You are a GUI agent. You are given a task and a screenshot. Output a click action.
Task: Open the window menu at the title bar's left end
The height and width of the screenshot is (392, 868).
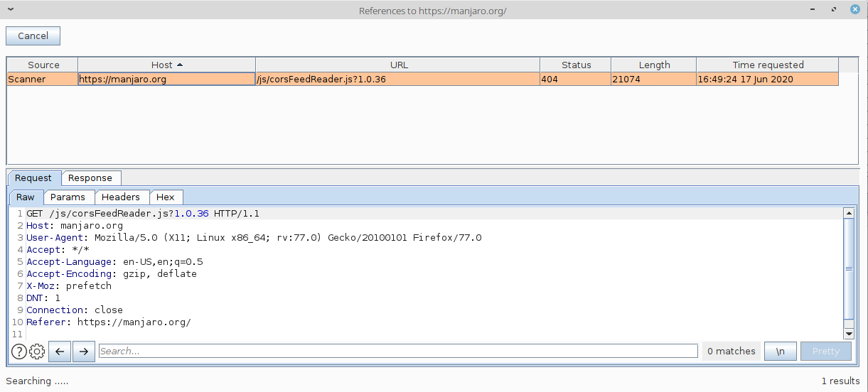(10, 10)
